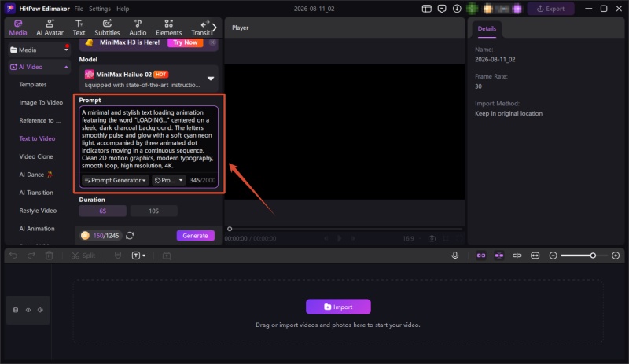Click the Split scissors tool
This screenshot has height=364, width=629.
pos(83,256)
